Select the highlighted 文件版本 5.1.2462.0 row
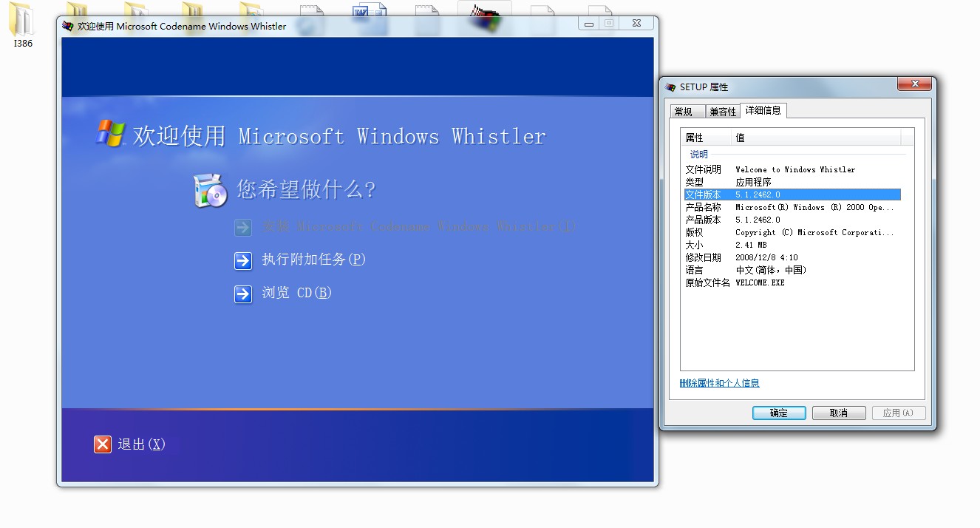 [792, 194]
